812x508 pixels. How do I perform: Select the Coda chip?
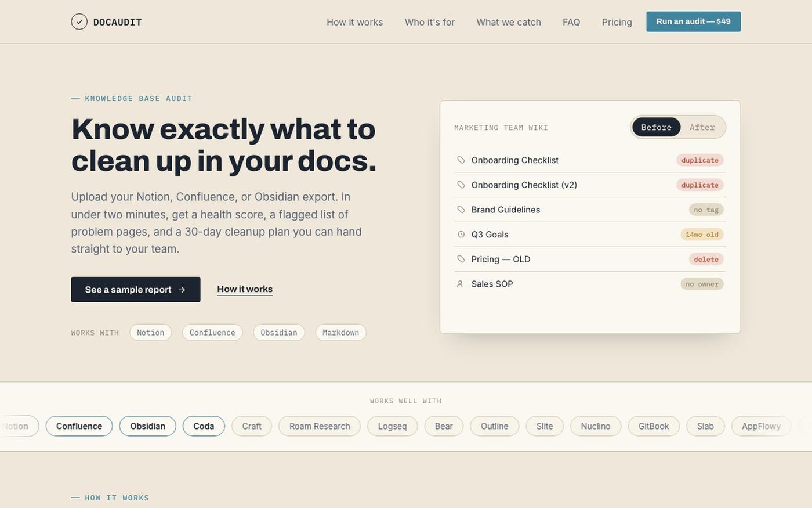click(x=204, y=426)
